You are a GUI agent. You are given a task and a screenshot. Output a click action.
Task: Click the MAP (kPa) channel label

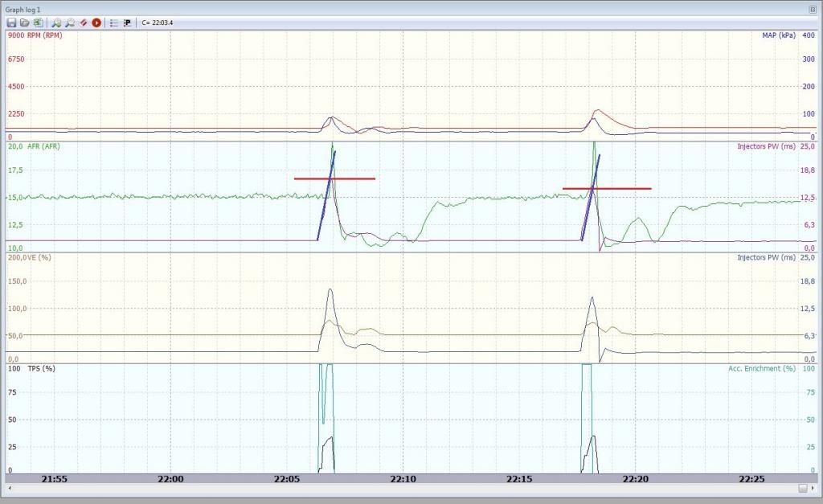coord(777,35)
